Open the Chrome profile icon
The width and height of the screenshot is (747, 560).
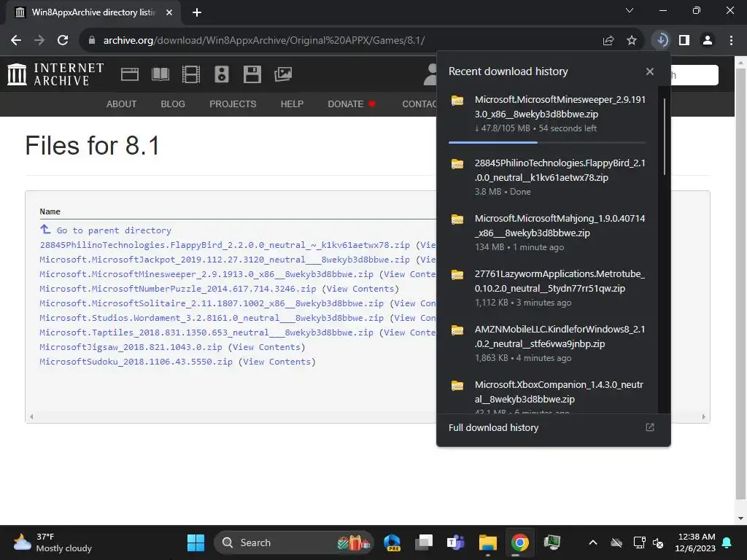[x=708, y=40]
